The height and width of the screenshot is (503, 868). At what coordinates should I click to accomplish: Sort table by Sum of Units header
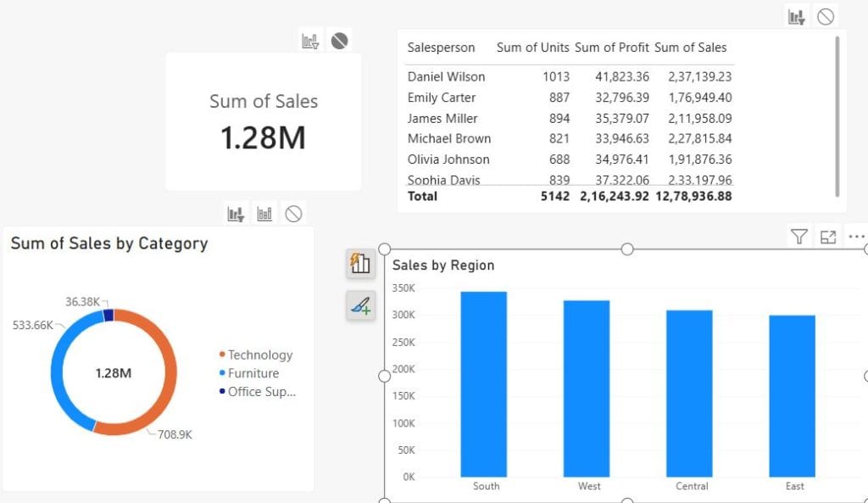(532, 48)
